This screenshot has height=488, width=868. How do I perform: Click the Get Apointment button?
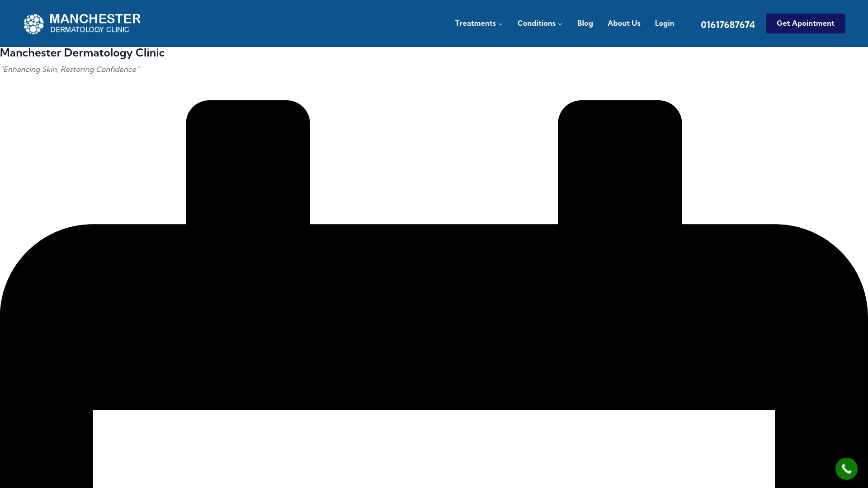(805, 23)
